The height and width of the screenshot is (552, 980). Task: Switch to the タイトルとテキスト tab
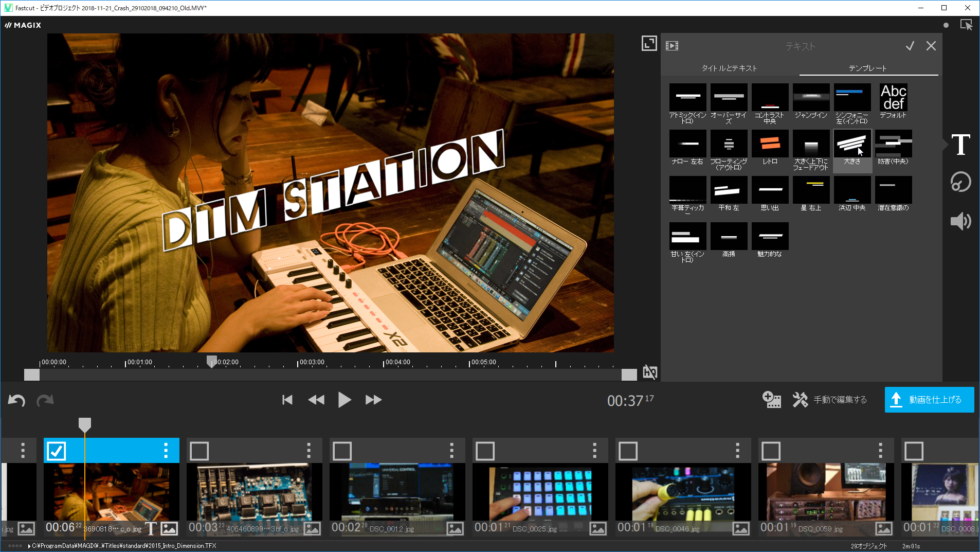pos(729,68)
